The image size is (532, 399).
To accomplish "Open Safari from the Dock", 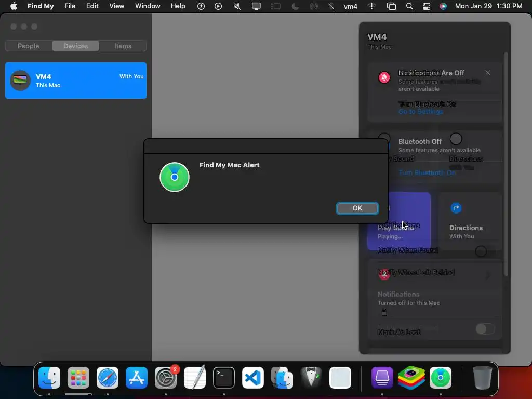I will click(108, 378).
